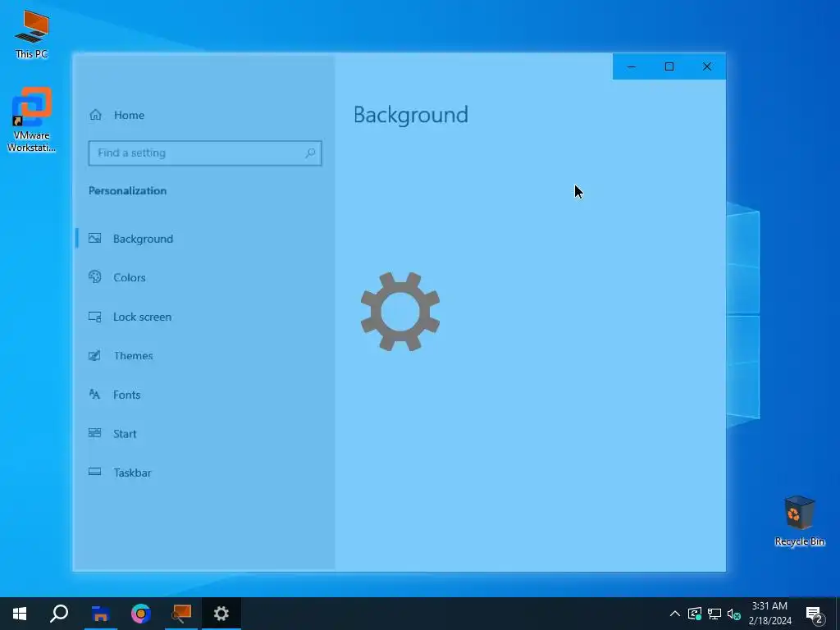Open the Start settings page
Image resolution: width=840 pixels, height=630 pixels.
[x=205, y=434]
